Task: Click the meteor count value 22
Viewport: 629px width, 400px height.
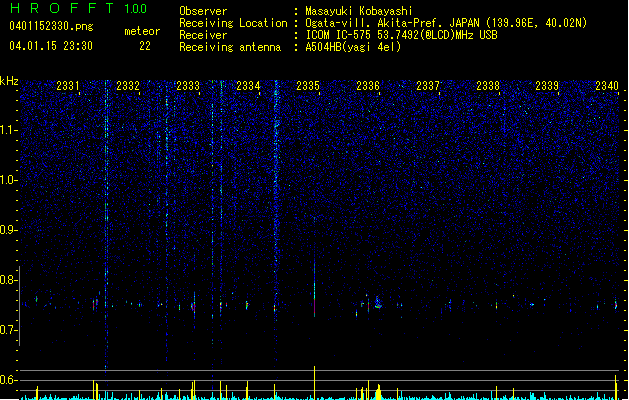Action: pyautogui.click(x=145, y=46)
